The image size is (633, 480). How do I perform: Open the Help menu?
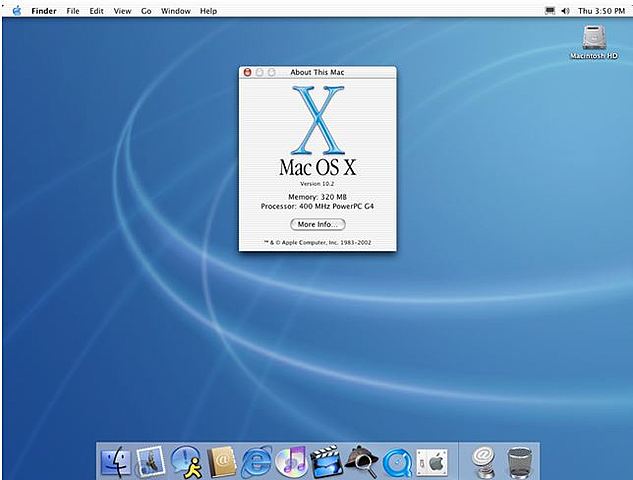tap(208, 11)
